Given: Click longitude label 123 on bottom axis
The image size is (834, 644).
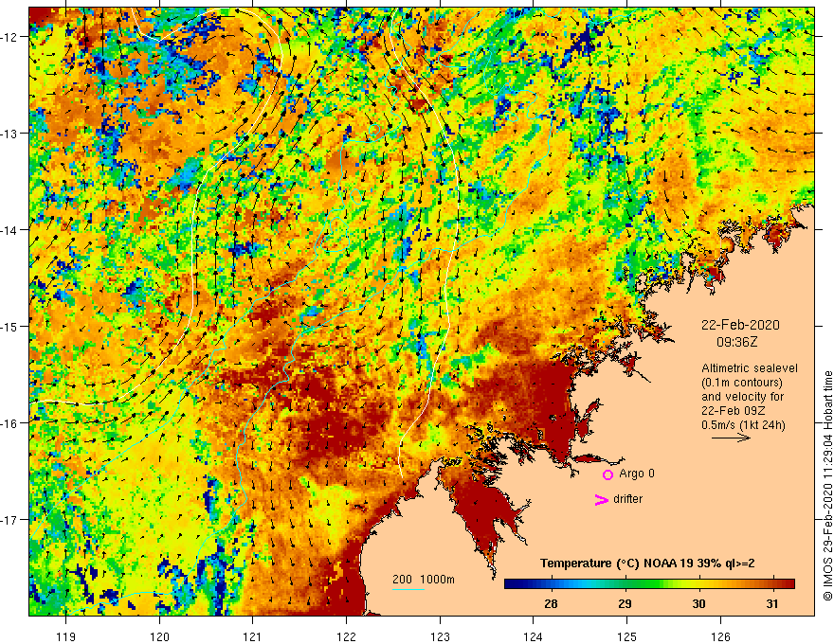Looking at the screenshot, I should click(x=440, y=636).
